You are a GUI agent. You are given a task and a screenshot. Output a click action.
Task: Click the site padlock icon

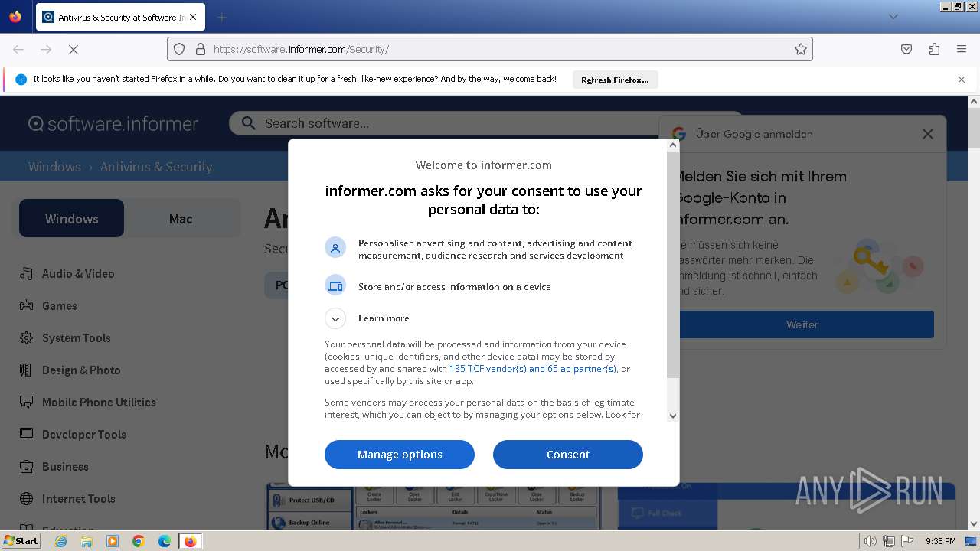coord(201,49)
